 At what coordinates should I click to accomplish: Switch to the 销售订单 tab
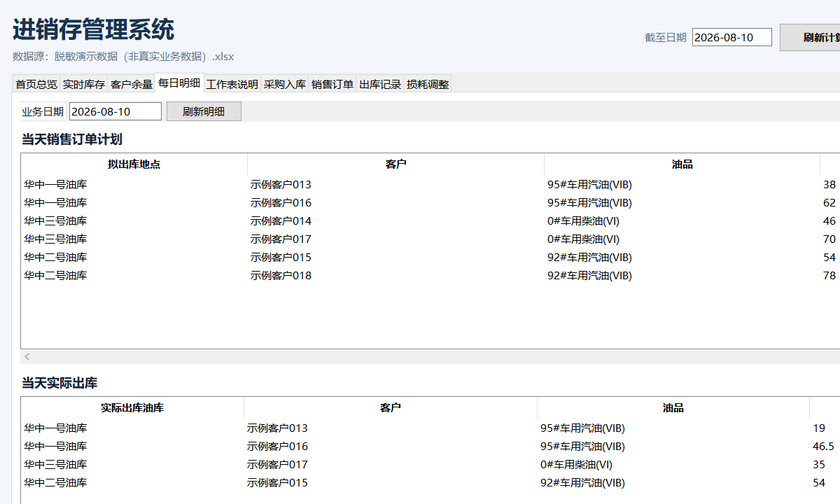pos(332,85)
